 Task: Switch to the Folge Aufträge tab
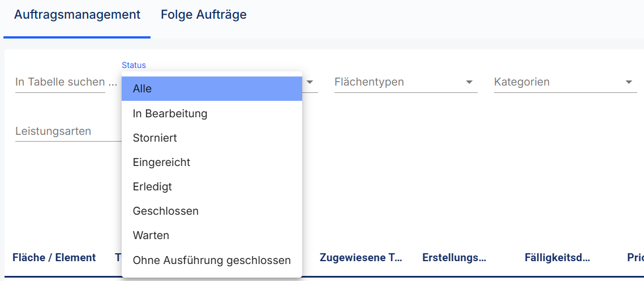204,15
